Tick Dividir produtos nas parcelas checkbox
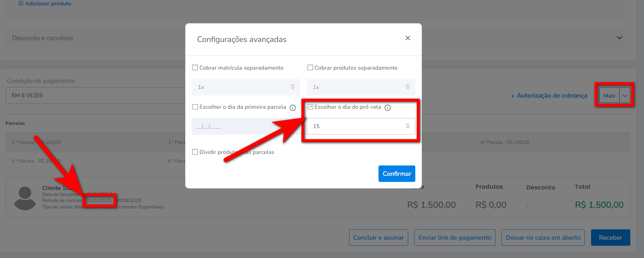Screen dimensions: 644x258 (x=195, y=152)
